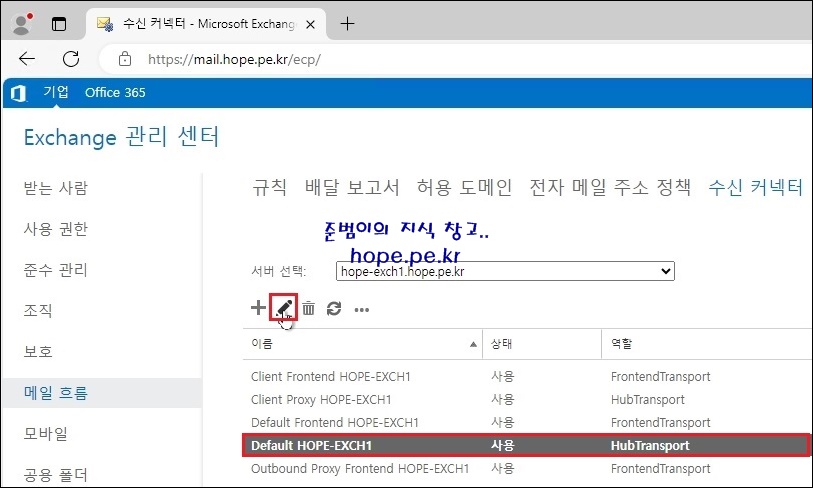Delete the selected connector

click(309, 308)
